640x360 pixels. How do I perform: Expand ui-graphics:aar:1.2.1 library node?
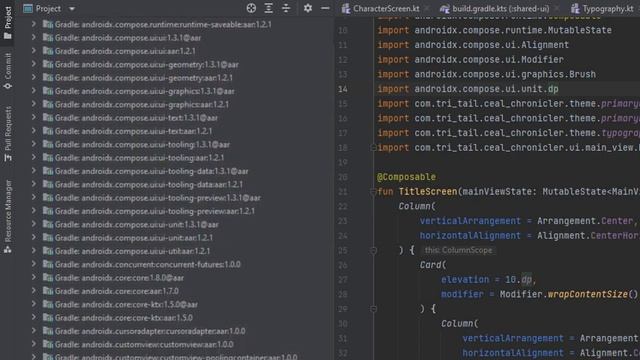34,104
